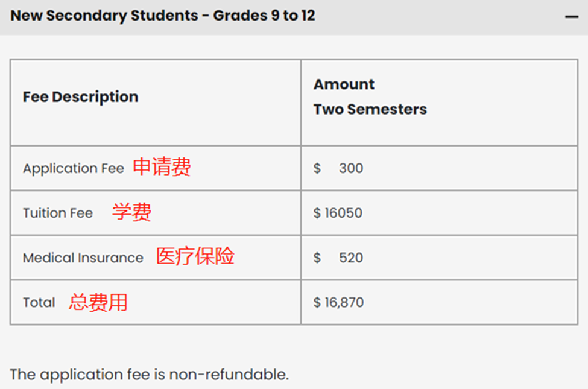Click the red 申请费 annotation
Viewport: 588px width, 389px height.
[x=162, y=167]
